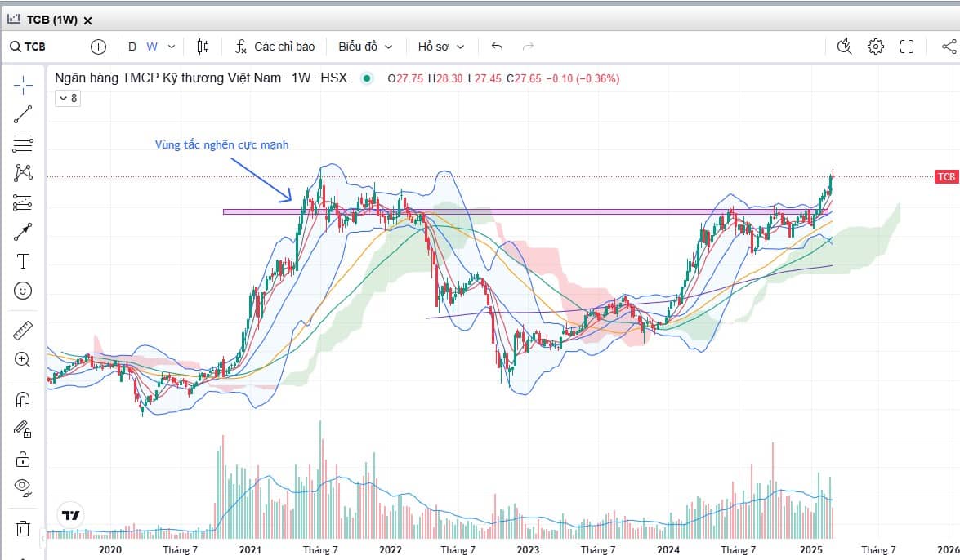Click Vùng tắc nghẽn cực mạnh annotation
This screenshot has height=560, width=960.
click(x=221, y=145)
